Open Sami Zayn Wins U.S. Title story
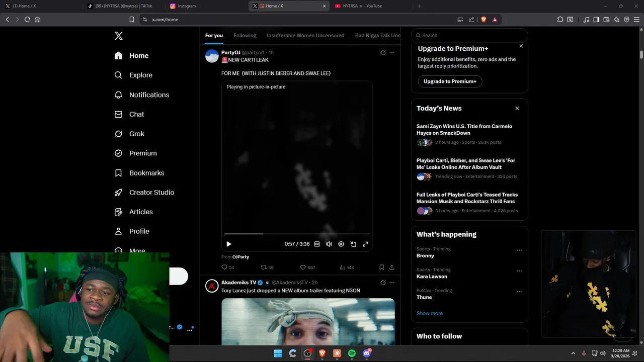The height and width of the screenshot is (362, 644). click(x=464, y=130)
